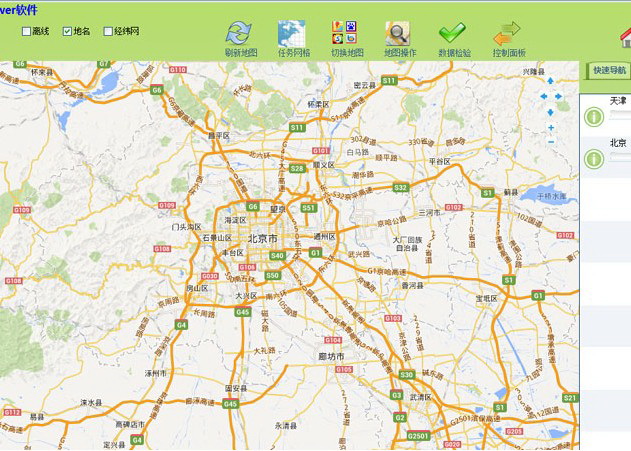Click the 平谷区 label on map
The height and width of the screenshot is (451, 631).
(x=439, y=161)
